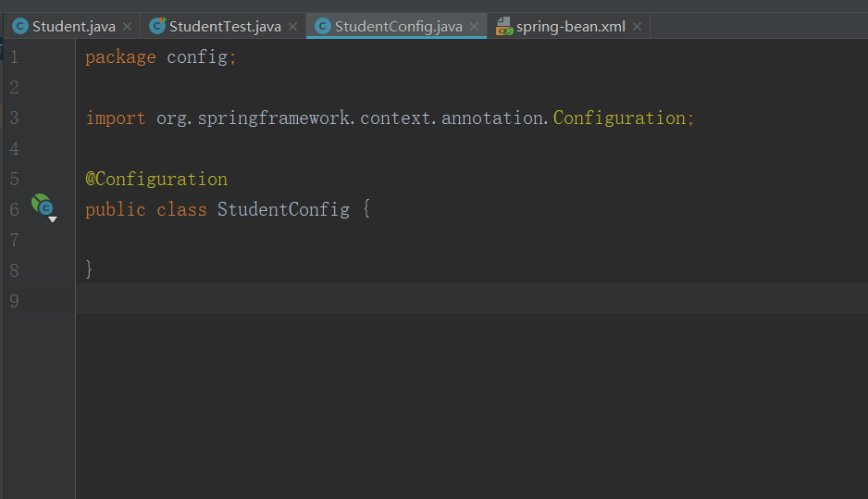Viewport: 868px width, 499px height.
Task: Click the spring-bean.xml tab's XML file icon
Action: (504, 26)
